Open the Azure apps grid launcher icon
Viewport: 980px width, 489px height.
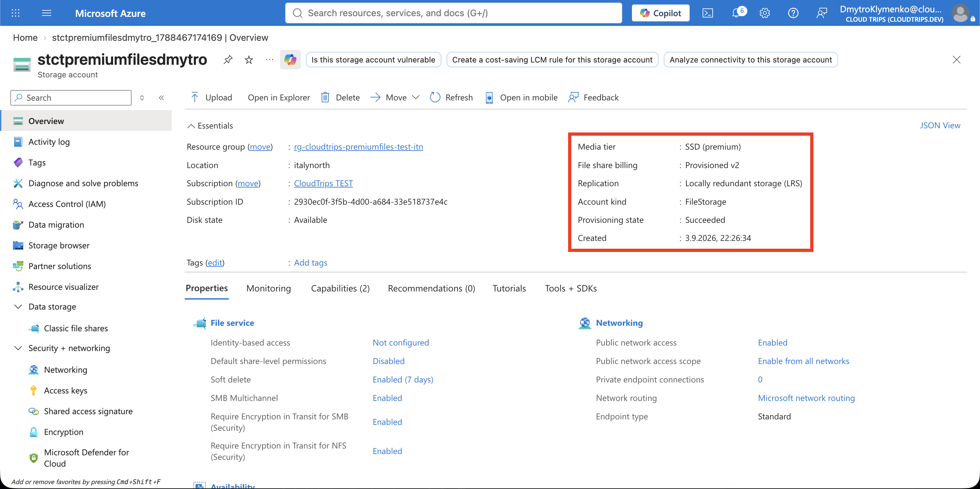[16, 13]
